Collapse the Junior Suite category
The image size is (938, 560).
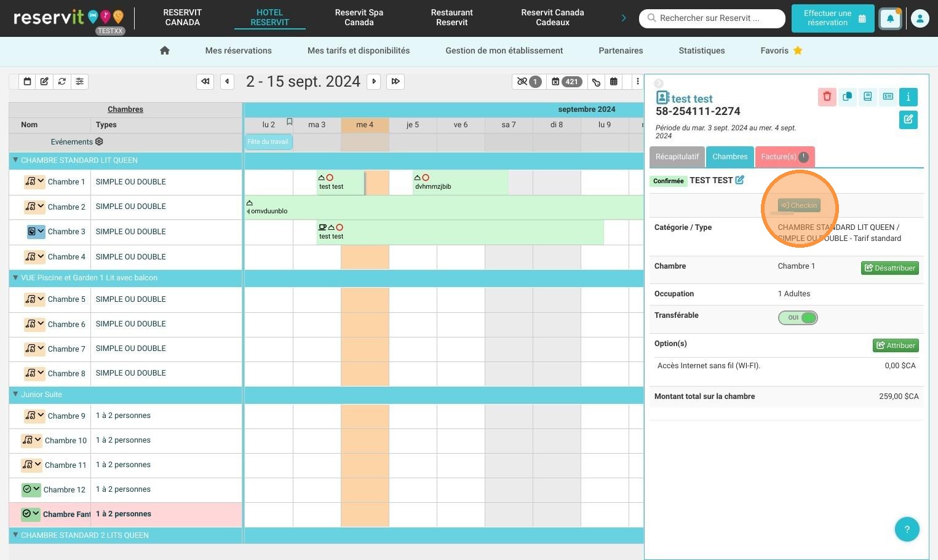(15, 394)
